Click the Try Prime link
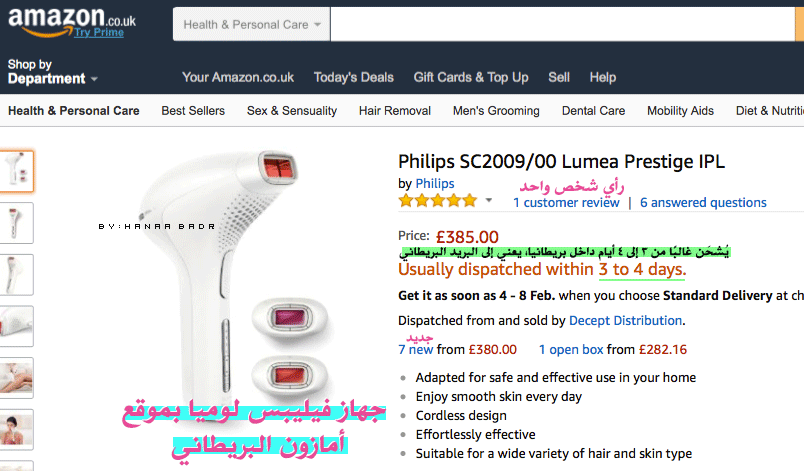 pyautogui.click(x=99, y=32)
